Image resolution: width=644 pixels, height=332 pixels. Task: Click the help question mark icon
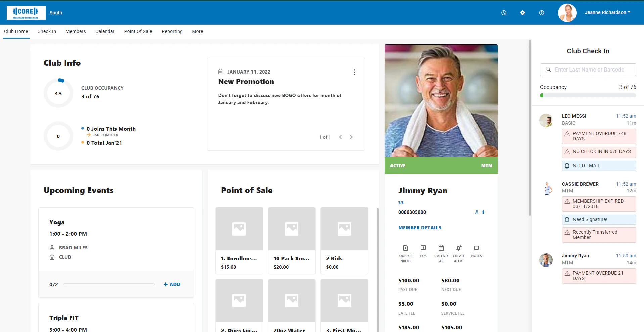(541, 13)
